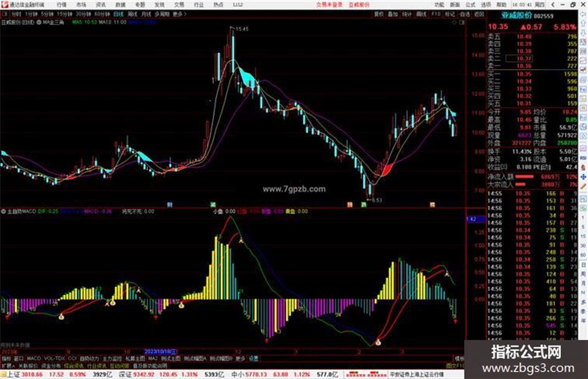Open the 多周期 view
The height and width of the screenshot is (379, 588).
pos(162,14)
